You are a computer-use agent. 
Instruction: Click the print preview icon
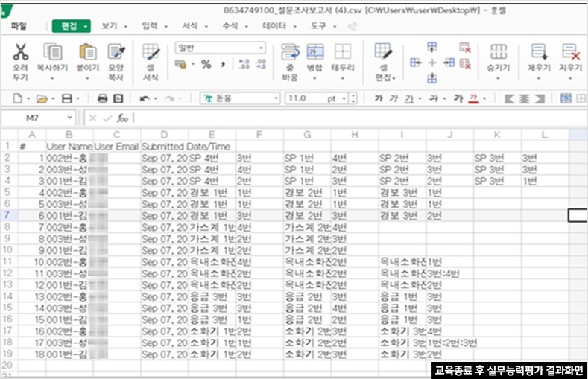(x=118, y=98)
